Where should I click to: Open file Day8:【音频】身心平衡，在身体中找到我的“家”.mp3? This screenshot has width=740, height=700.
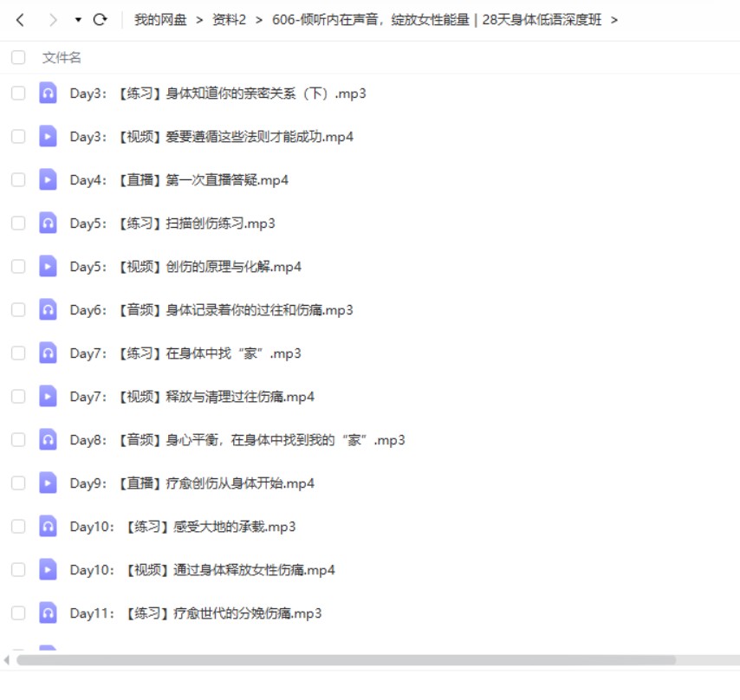237,440
